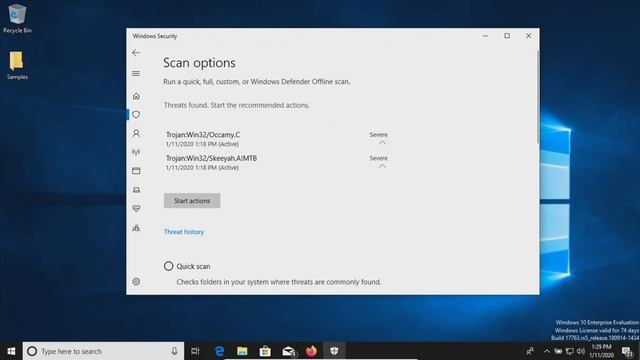
Task: Launch Microsoft Edge from taskbar
Action: click(x=219, y=351)
